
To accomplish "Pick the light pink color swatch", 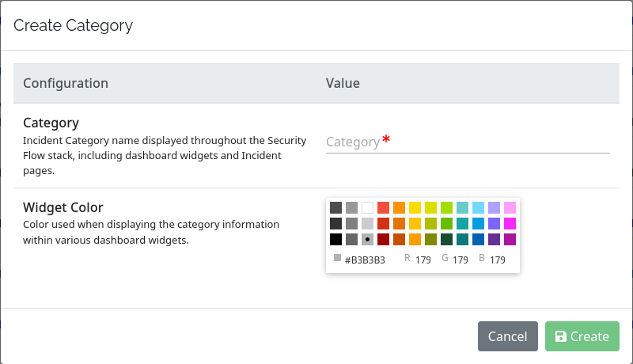I will tap(510, 207).
